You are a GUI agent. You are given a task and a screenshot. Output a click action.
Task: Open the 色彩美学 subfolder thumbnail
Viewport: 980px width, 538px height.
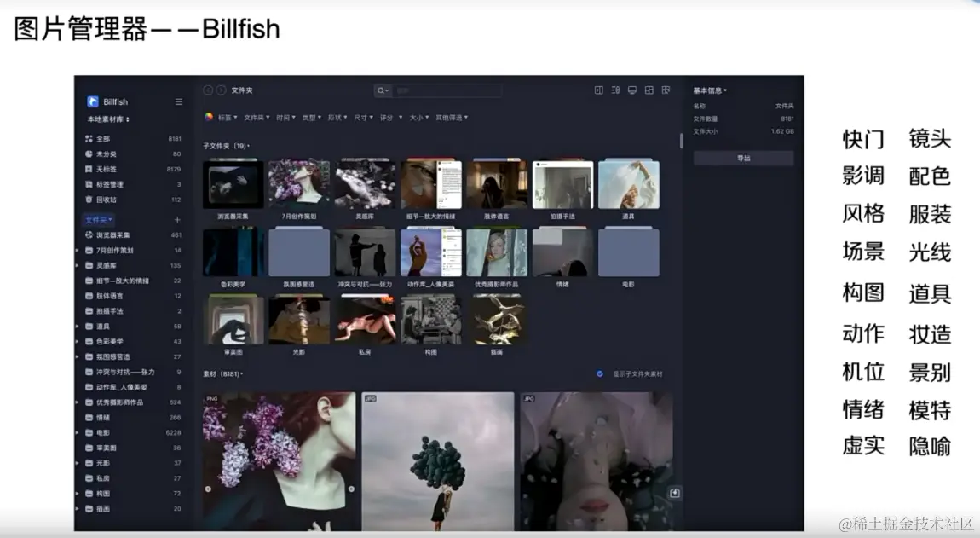[x=233, y=252]
